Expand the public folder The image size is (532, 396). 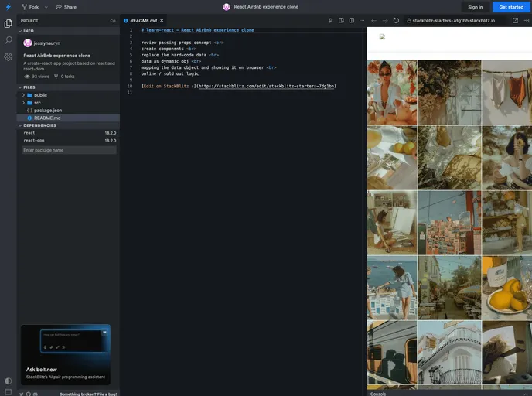pos(40,95)
